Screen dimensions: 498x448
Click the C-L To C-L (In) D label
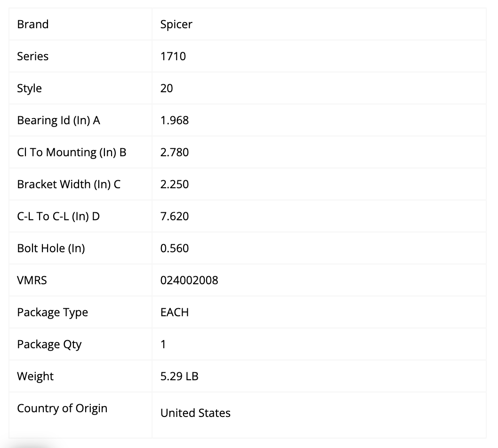click(x=58, y=216)
